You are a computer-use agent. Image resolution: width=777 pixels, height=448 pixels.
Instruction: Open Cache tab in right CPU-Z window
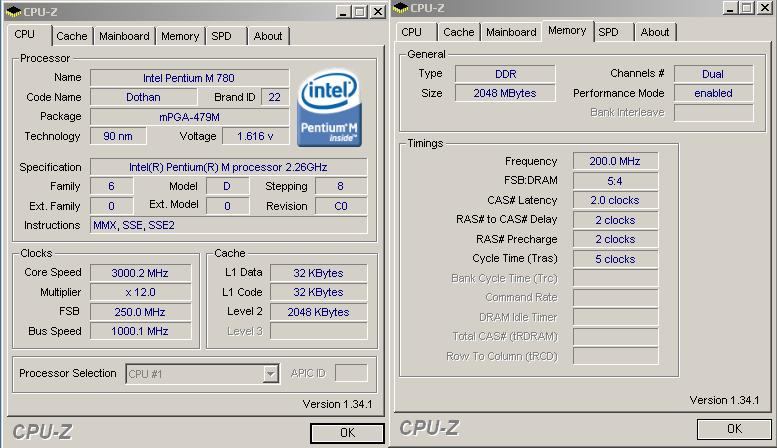tap(459, 32)
